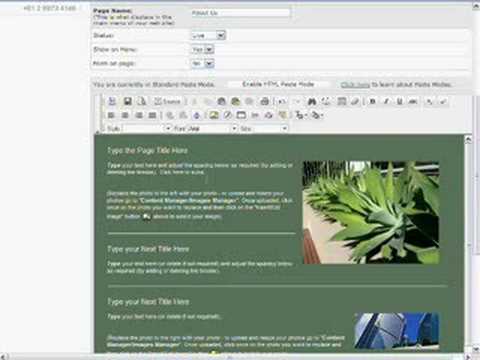The image size is (480, 360).
Task: Click page vertical scrollbar down arrow
Action: 476,349
